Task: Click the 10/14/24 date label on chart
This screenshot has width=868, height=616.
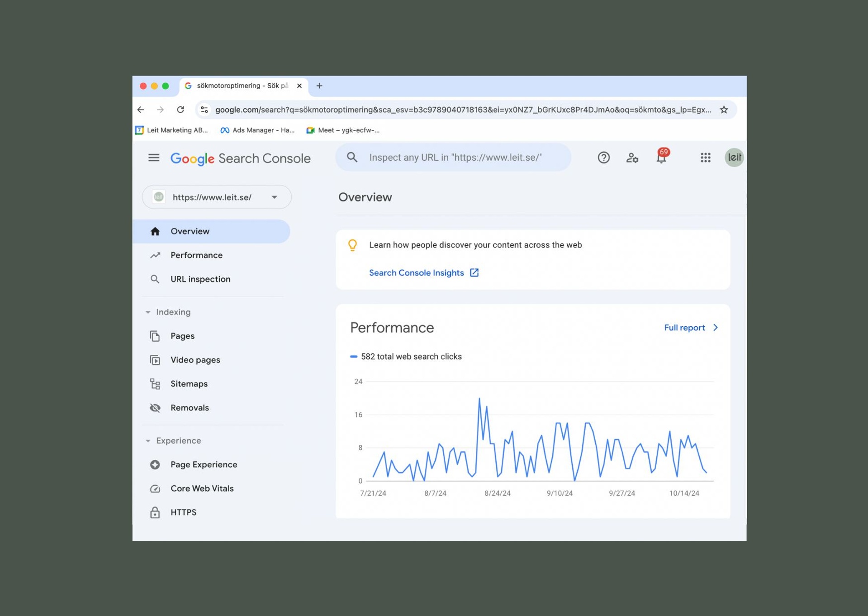Action: click(x=684, y=493)
